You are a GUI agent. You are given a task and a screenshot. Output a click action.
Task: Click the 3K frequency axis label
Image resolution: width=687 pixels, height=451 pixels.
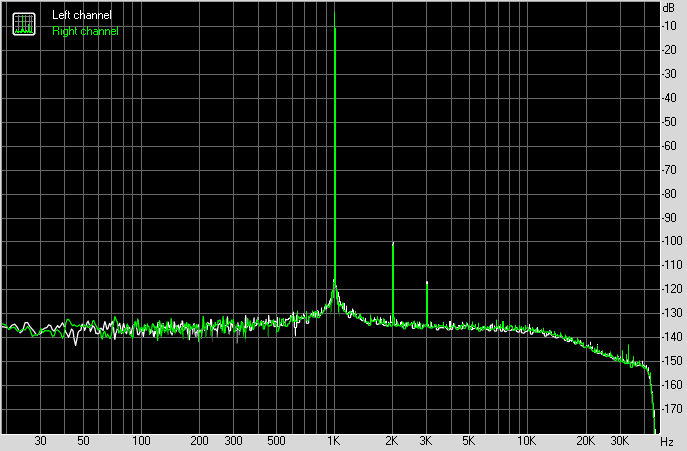click(x=426, y=440)
